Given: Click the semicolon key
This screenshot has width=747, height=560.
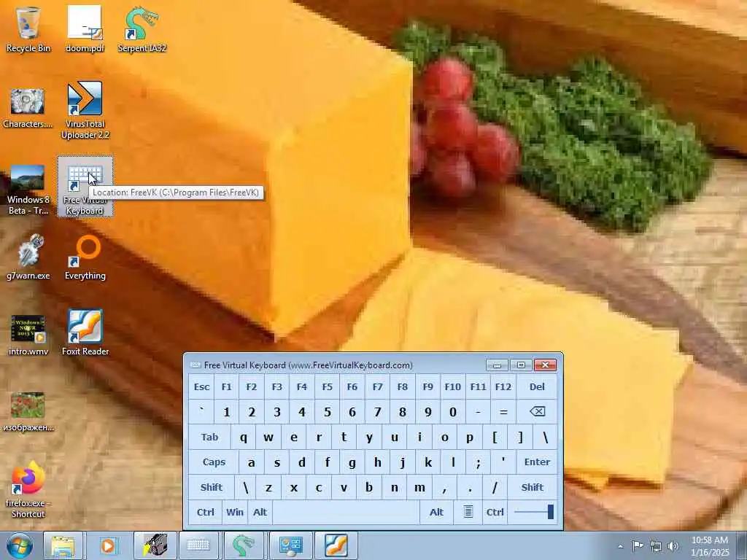Looking at the screenshot, I should (x=479, y=462).
